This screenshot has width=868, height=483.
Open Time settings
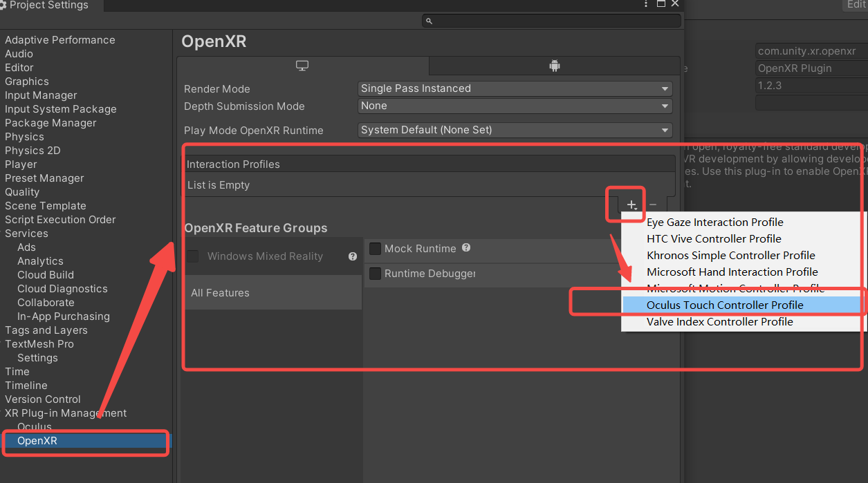[x=17, y=372]
